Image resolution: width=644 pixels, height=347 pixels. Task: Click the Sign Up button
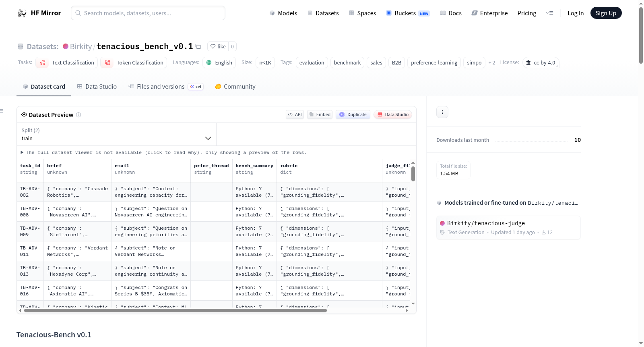(x=606, y=13)
